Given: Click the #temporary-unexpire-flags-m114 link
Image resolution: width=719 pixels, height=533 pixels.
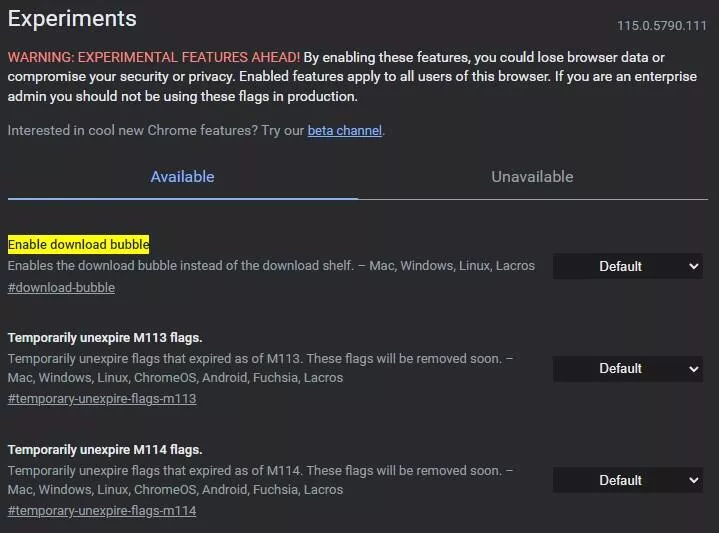Looking at the screenshot, I should pyautogui.click(x=102, y=511).
